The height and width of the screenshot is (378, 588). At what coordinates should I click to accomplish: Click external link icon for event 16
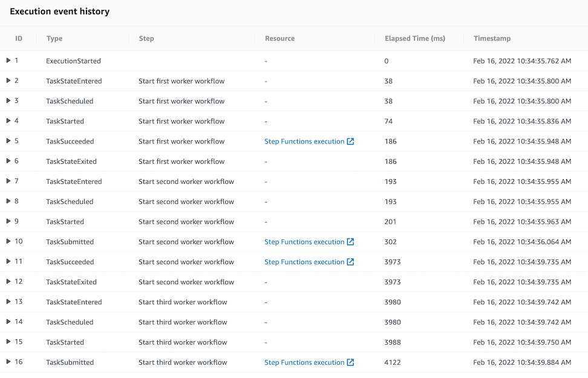(350, 362)
